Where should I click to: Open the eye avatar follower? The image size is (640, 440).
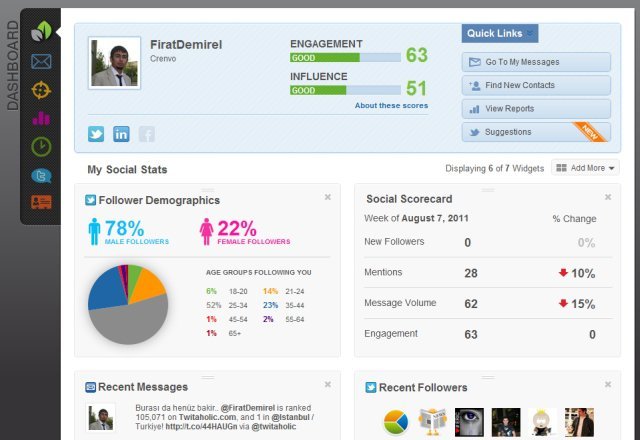[469, 422]
